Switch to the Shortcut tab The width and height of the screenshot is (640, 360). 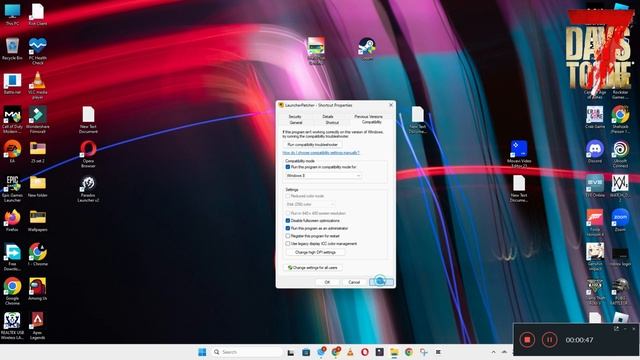pos(332,122)
